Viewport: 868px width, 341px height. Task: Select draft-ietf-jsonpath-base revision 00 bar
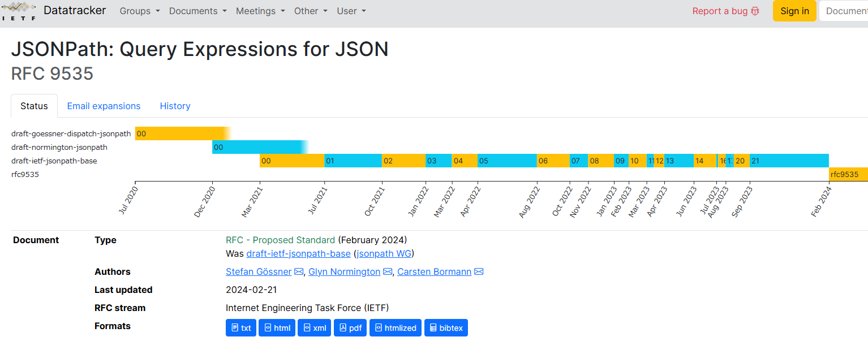[292, 161]
